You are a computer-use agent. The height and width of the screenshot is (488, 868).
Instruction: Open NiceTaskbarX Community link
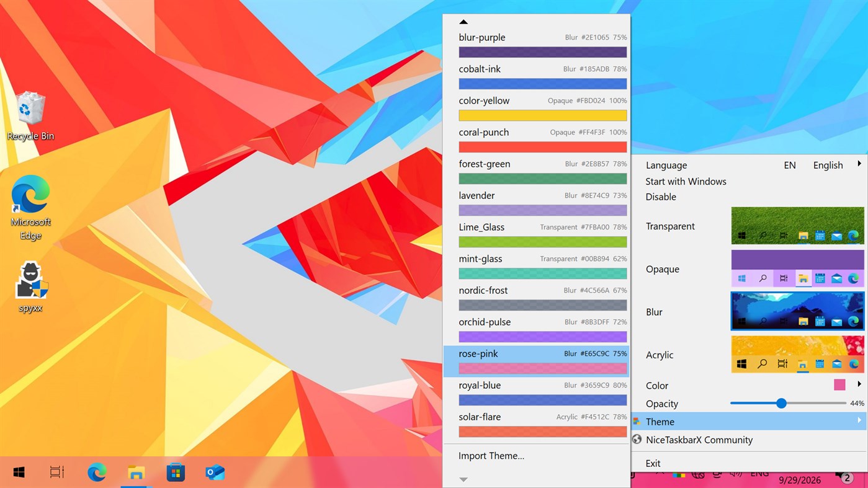[699, 440]
